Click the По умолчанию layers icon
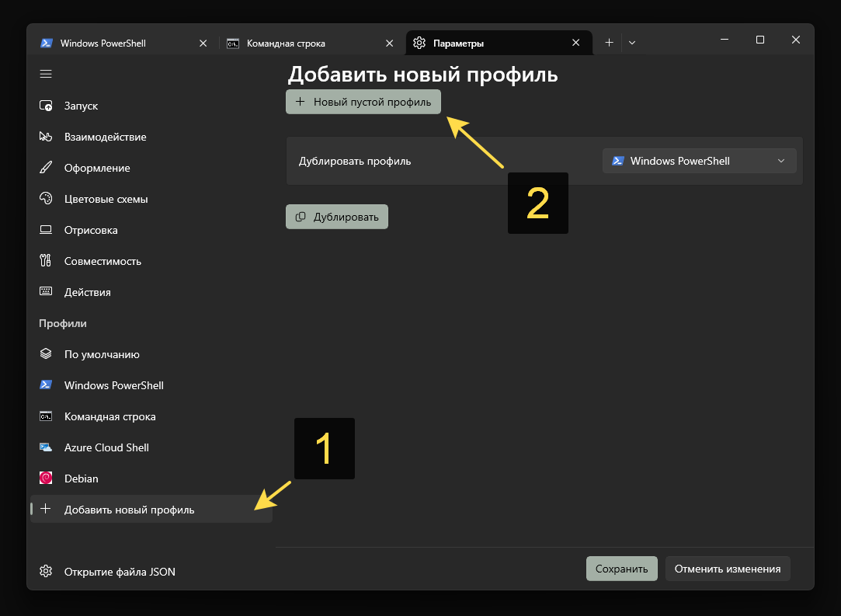The image size is (841, 616). 46,353
